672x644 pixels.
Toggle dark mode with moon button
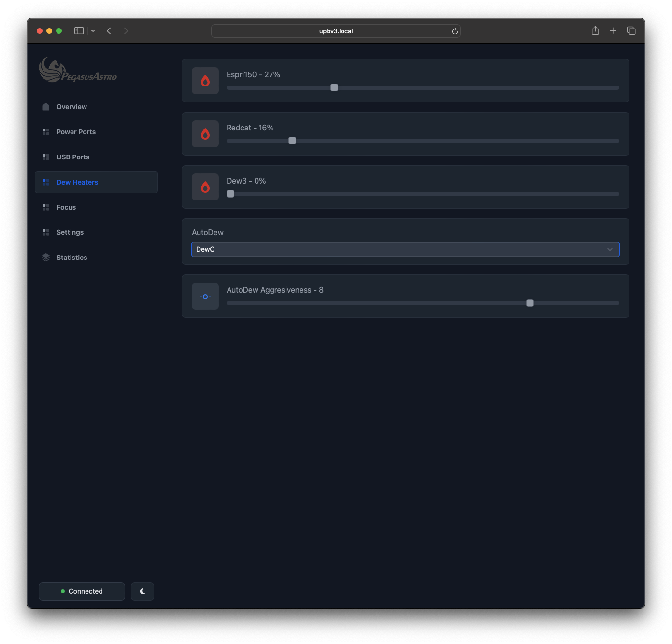[x=143, y=591]
